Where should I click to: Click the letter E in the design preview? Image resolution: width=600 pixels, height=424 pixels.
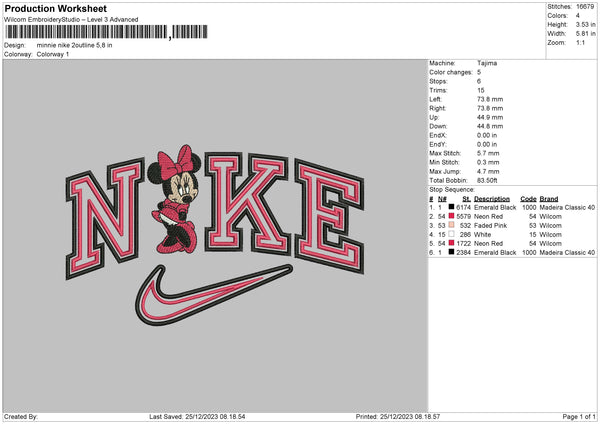(329, 217)
